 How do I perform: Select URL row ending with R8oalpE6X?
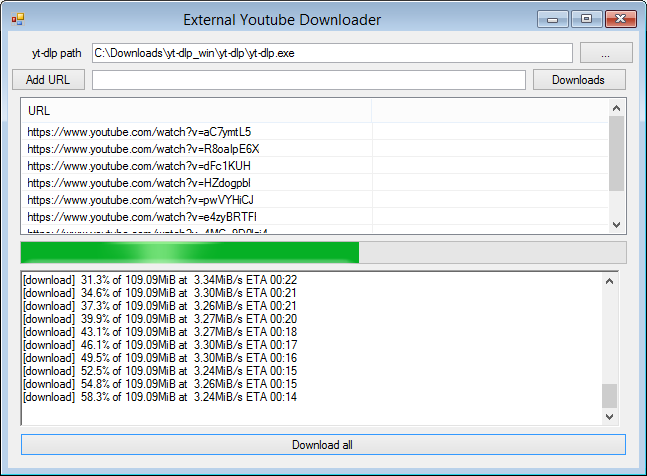pos(314,148)
